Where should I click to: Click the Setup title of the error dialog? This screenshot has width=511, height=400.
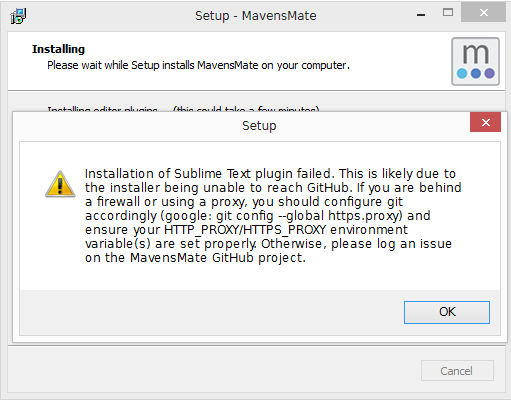click(259, 126)
